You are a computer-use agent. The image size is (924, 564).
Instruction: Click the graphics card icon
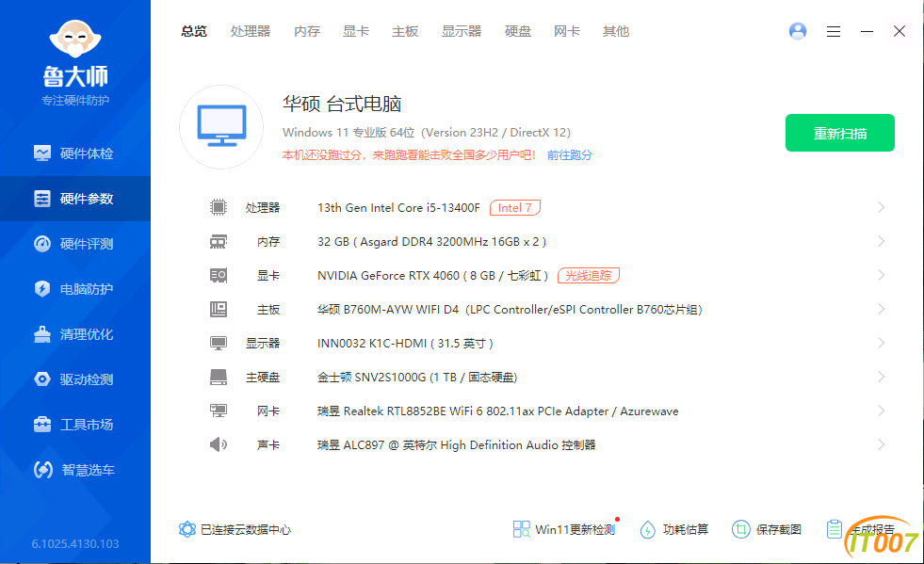click(218, 275)
